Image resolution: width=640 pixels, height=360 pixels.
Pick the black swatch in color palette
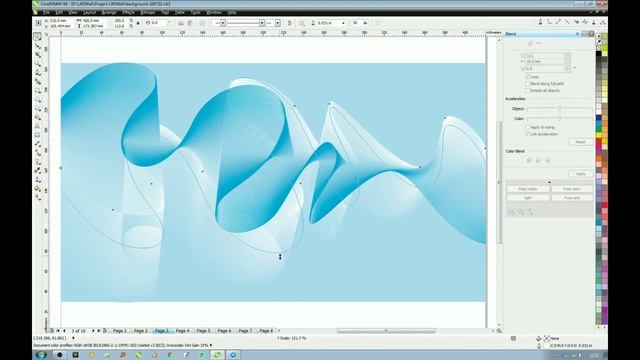click(599, 54)
